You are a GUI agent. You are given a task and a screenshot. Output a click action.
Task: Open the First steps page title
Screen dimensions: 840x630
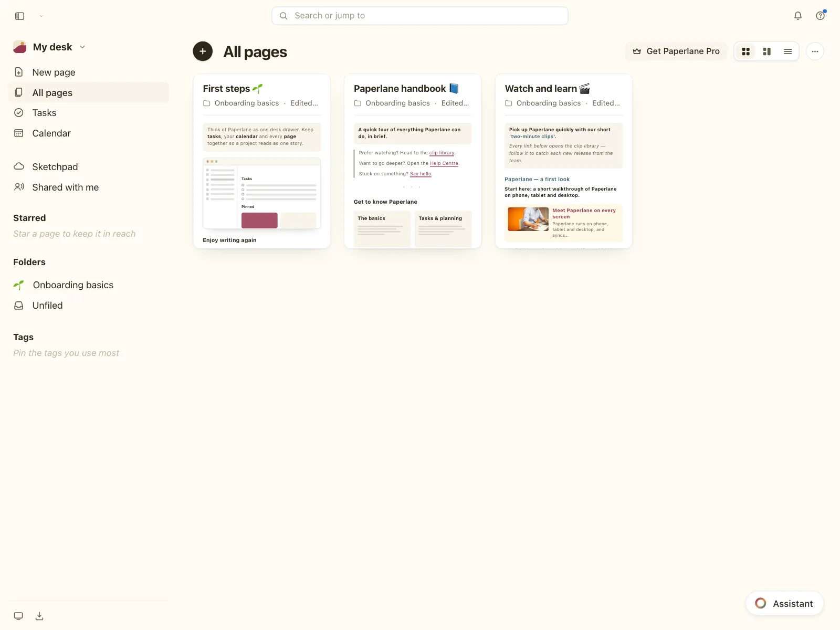tap(233, 89)
